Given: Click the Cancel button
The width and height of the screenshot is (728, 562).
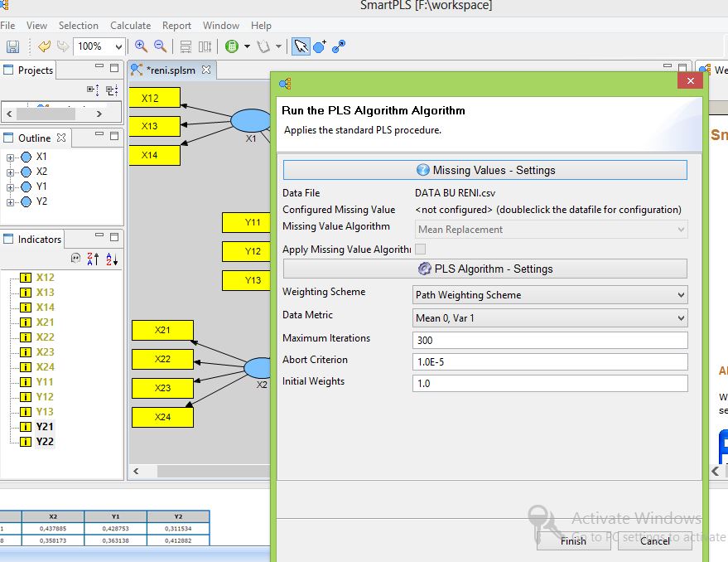Looking at the screenshot, I should (654, 540).
